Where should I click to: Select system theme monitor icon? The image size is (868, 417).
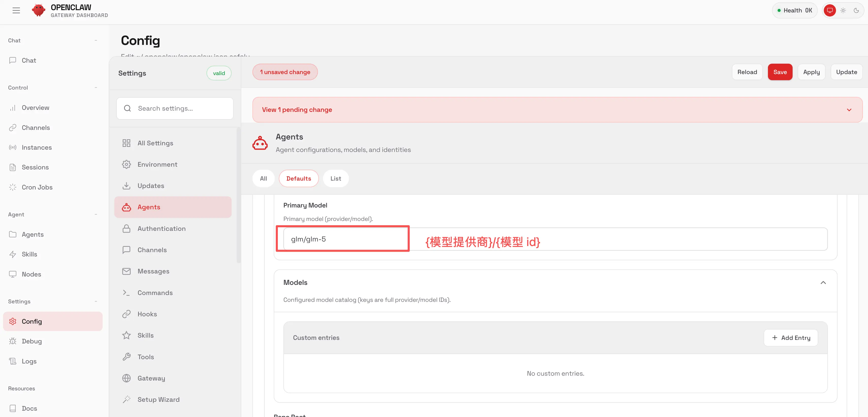tap(830, 10)
